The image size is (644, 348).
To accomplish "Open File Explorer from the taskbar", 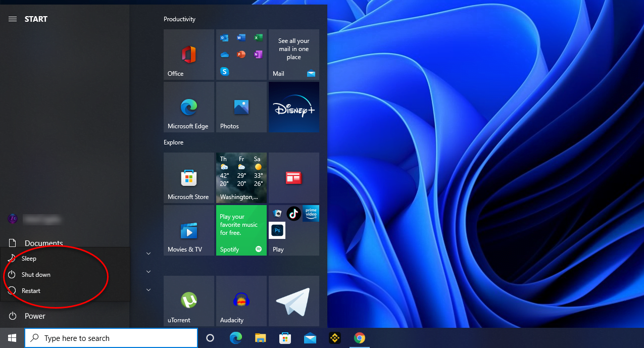I will pyautogui.click(x=261, y=338).
